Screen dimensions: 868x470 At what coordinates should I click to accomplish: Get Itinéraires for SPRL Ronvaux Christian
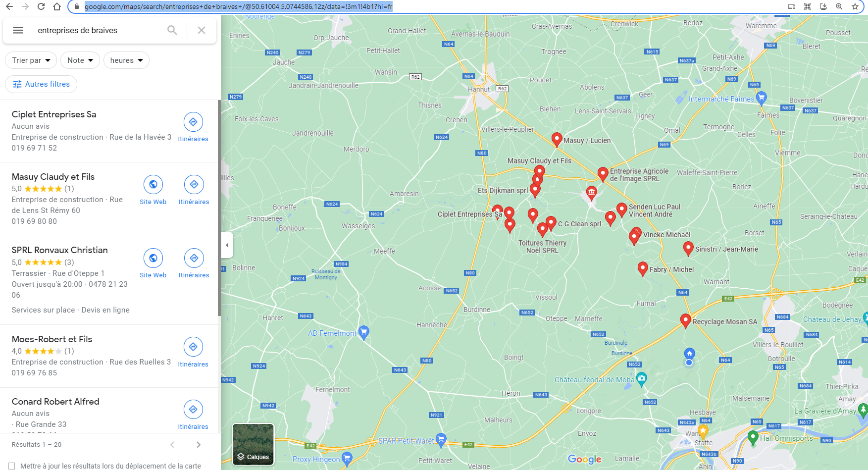tap(194, 263)
